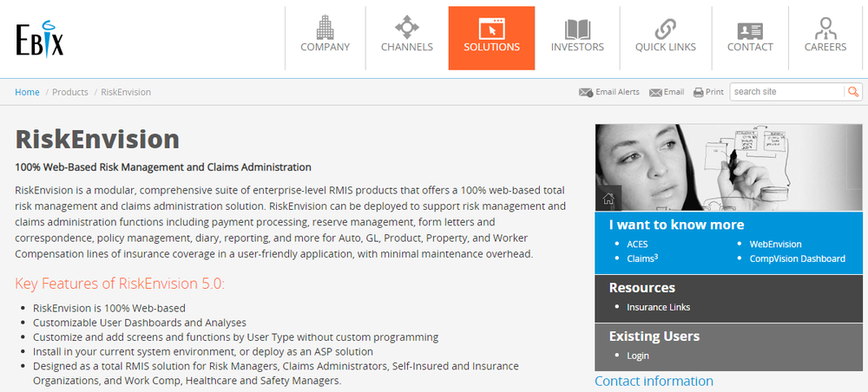Click the Email envelope icon
The image size is (868, 392).
(x=655, y=92)
